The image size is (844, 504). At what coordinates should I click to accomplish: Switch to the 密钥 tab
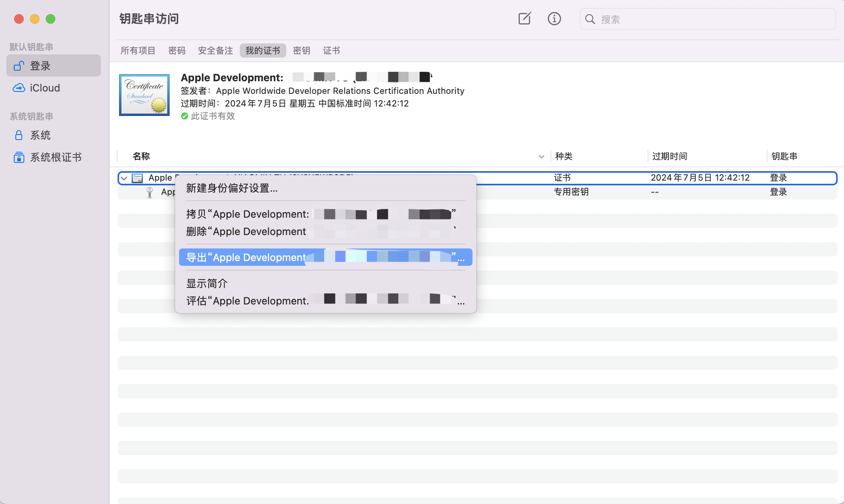(x=301, y=50)
